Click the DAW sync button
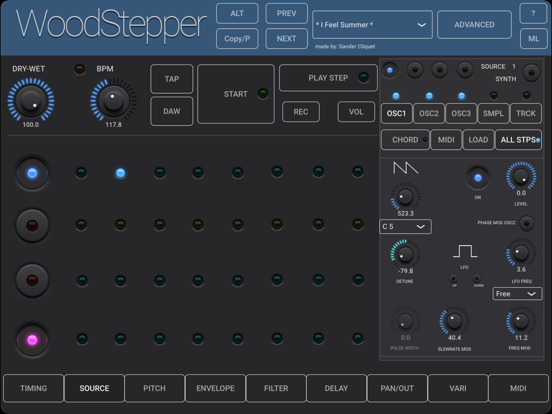 coord(172,111)
